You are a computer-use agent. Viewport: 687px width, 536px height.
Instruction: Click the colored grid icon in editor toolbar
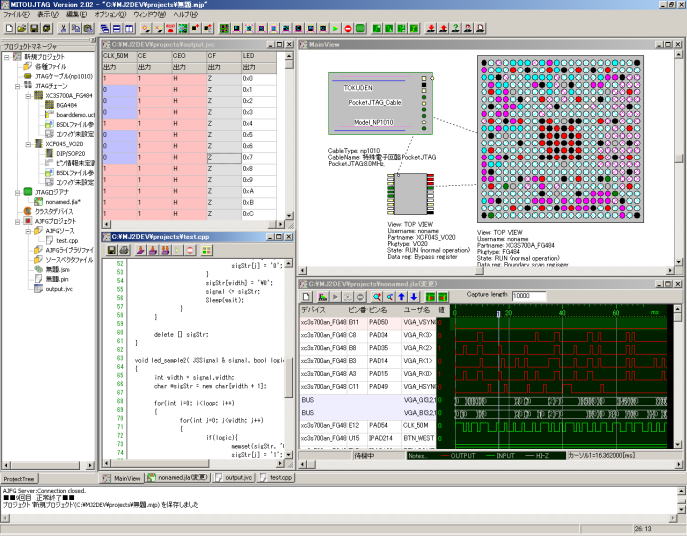pos(206,250)
